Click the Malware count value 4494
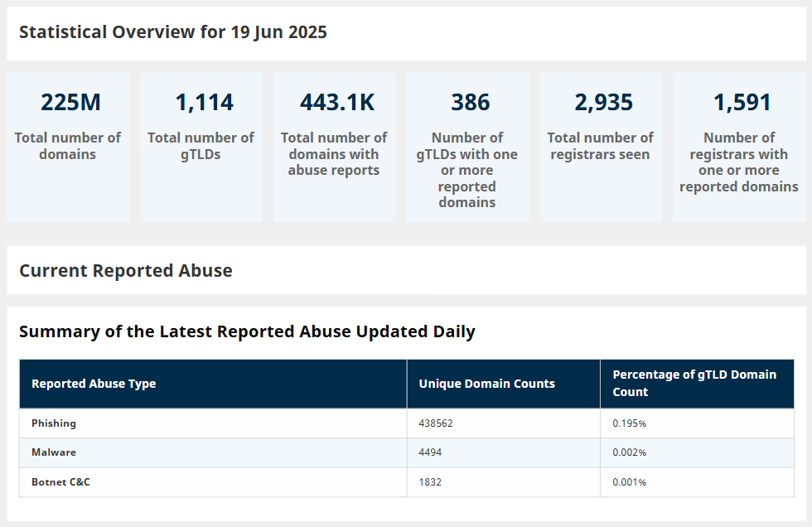Screen dimensions: 812x527 coord(431,452)
